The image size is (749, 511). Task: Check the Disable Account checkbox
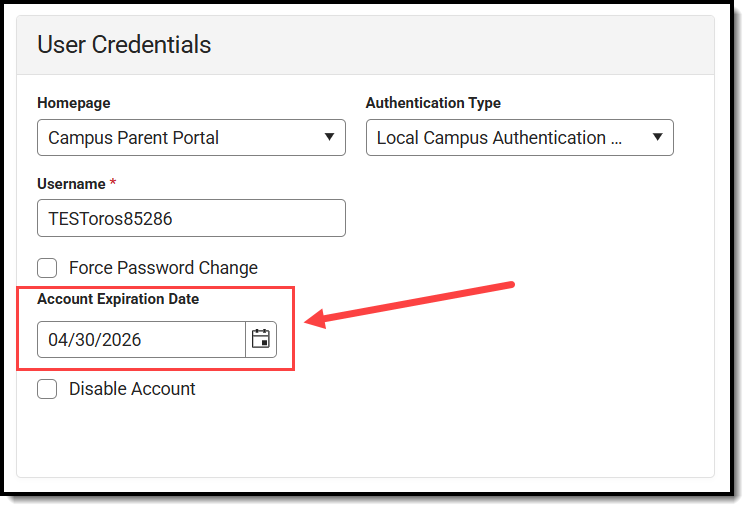point(47,389)
